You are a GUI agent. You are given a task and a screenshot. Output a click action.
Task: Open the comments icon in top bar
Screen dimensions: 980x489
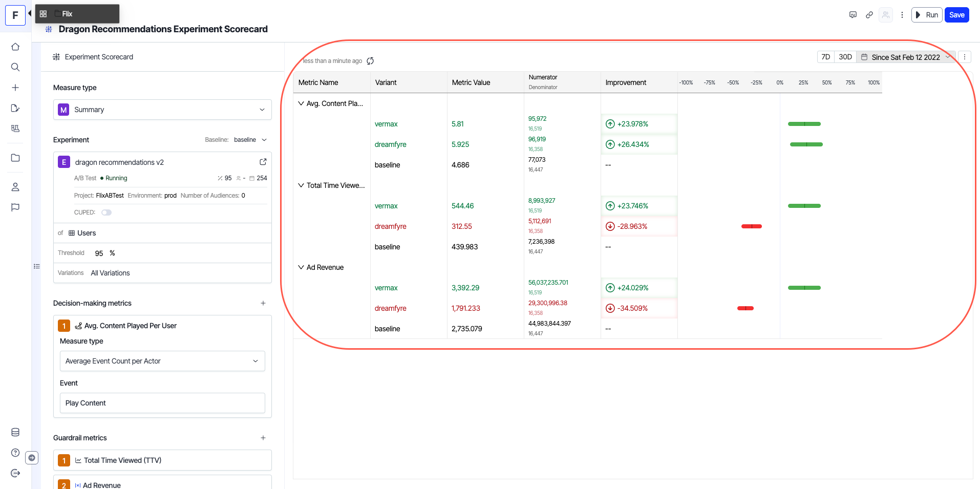coord(853,15)
